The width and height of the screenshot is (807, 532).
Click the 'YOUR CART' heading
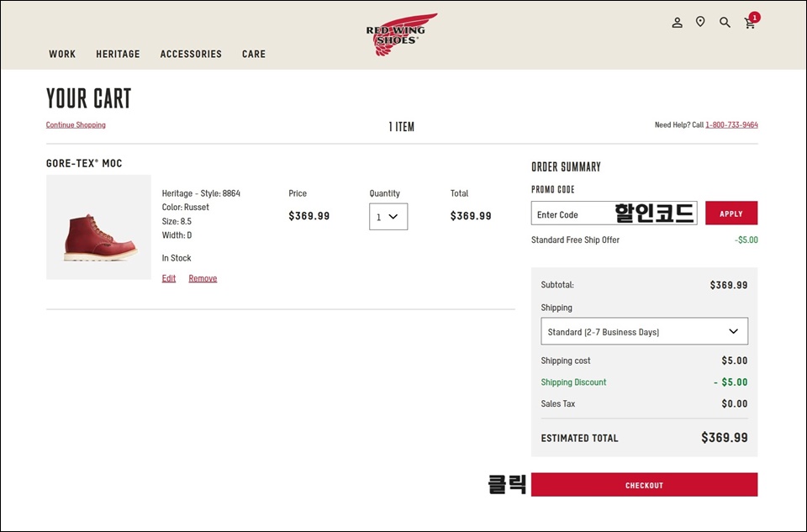point(88,98)
